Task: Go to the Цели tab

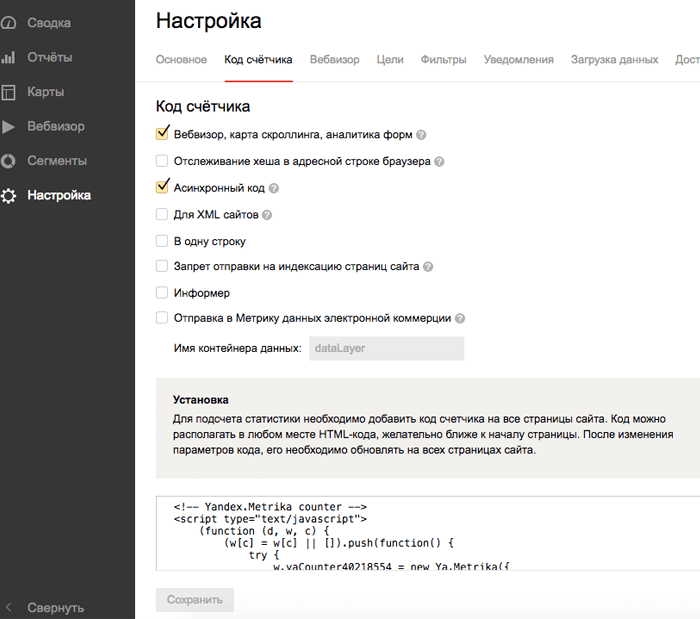Action: point(390,60)
